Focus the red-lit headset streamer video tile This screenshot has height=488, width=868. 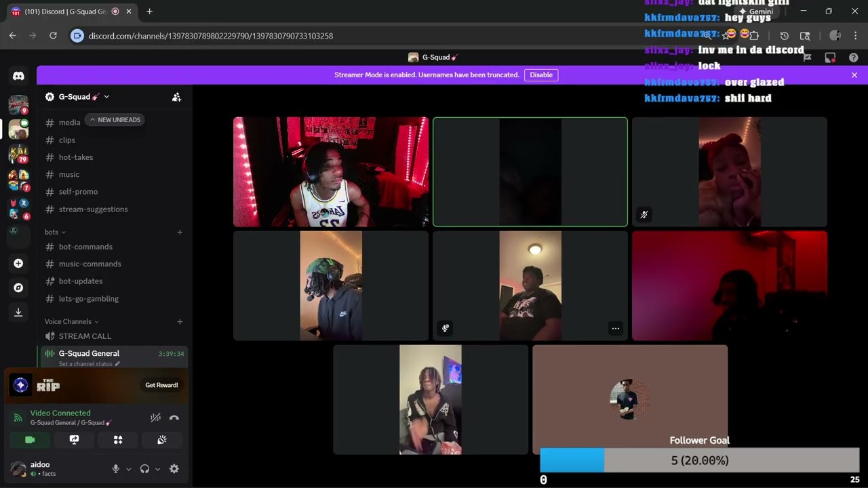click(x=331, y=171)
